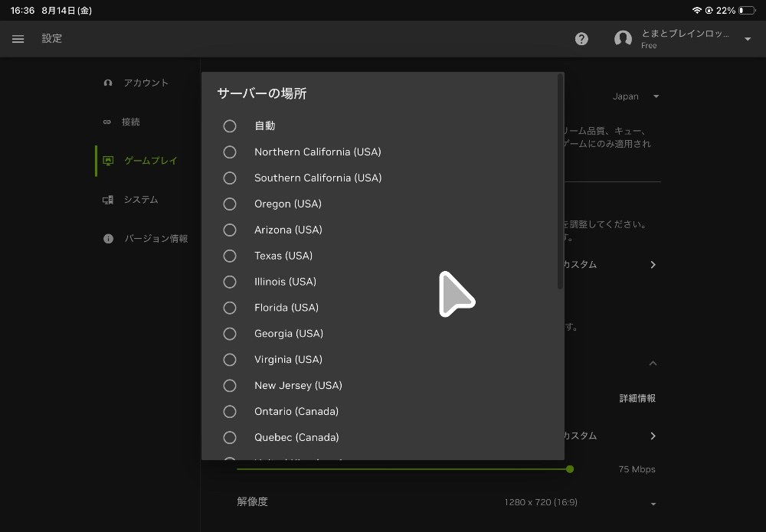766x532 pixels.
Task: Open バージョン情報 tab
Action: (x=146, y=239)
